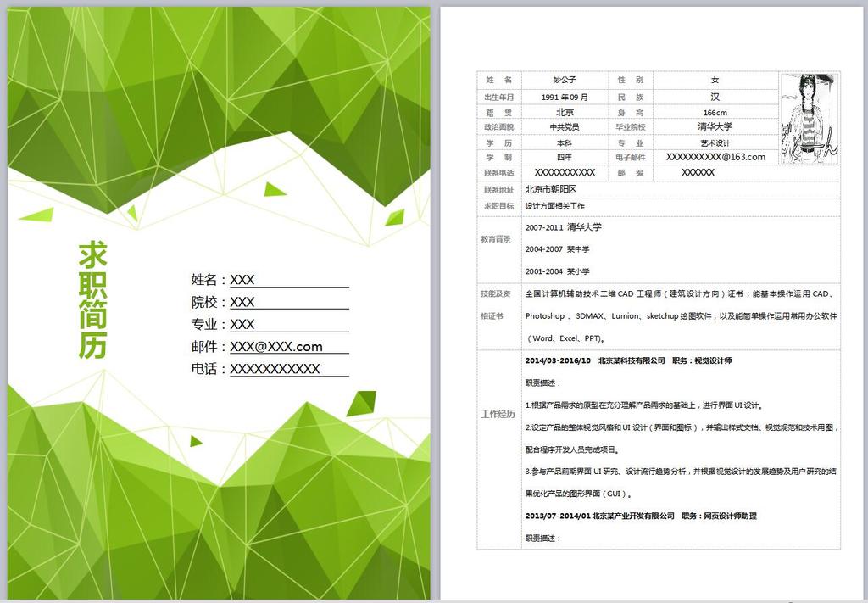This screenshot has height=603, width=868.
Task: Click the first 职责描述 under 视觉设计师
Action: [x=542, y=382]
